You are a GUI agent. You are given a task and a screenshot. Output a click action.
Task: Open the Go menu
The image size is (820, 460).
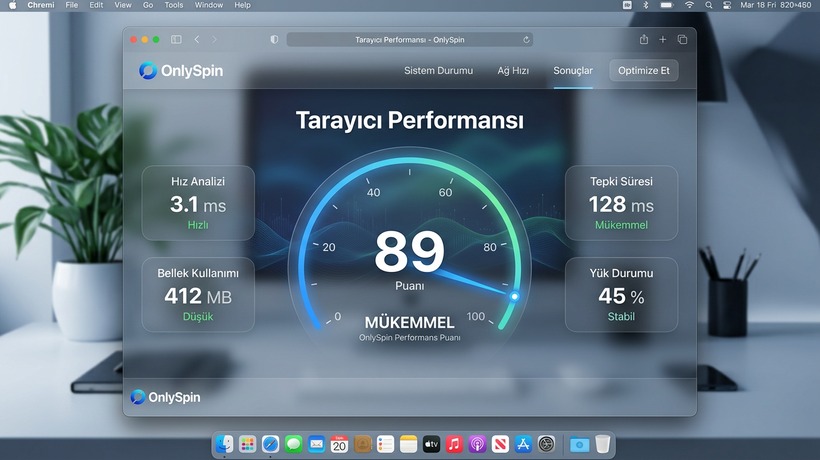tap(148, 5)
